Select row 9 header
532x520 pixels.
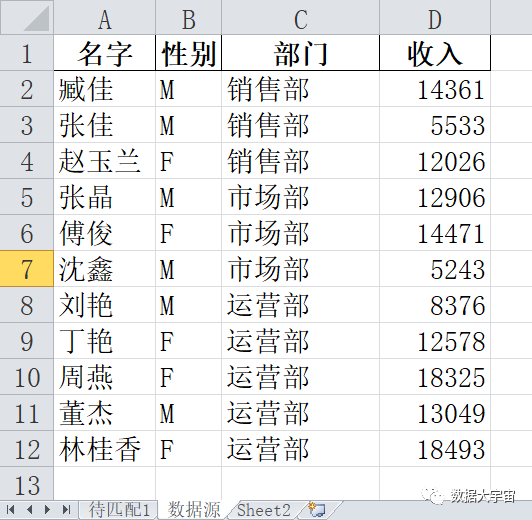point(27,341)
